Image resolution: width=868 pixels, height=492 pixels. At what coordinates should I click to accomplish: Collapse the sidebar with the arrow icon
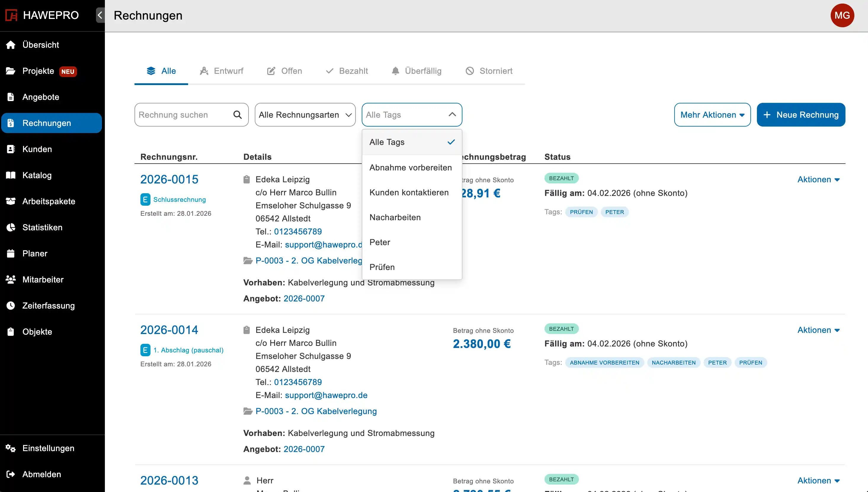pyautogui.click(x=100, y=15)
